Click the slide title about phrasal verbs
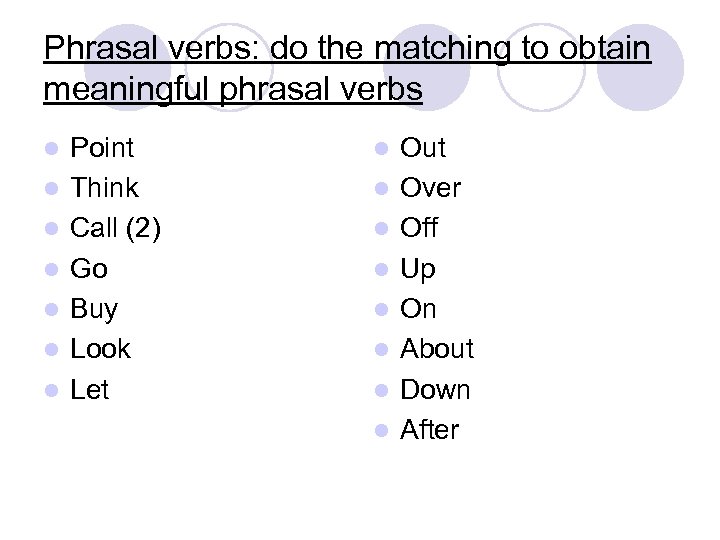The image size is (720, 540). coord(347,68)
